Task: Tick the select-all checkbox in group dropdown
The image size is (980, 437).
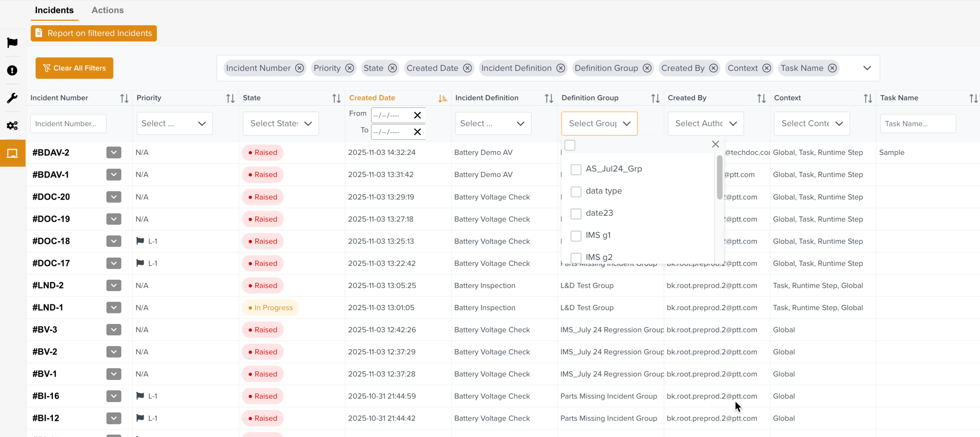Action: (x=570, y=145)
